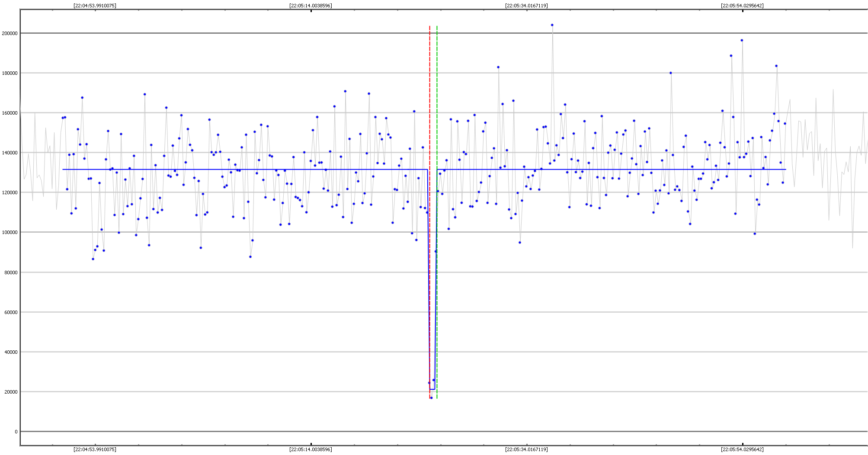Click the 80000 y-axis label
Image resolution: width=868 pixels, height=455 pixels.
coord(11,272)
